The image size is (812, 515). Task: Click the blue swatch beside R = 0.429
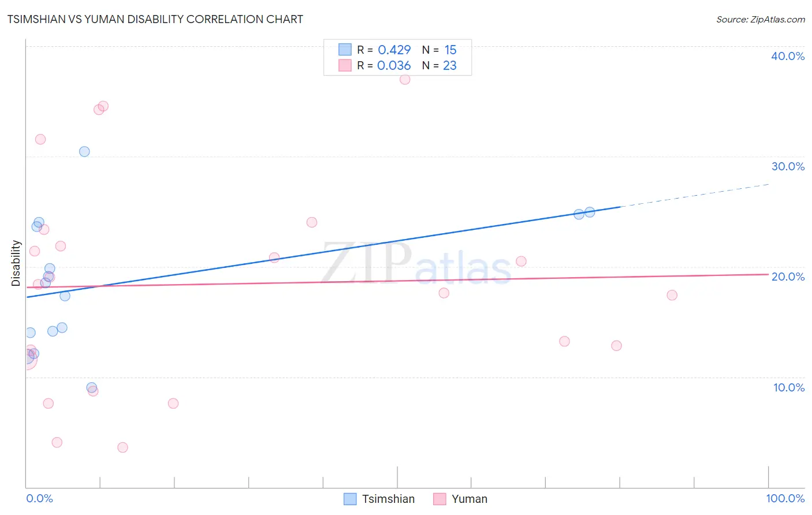coord(345,50)
